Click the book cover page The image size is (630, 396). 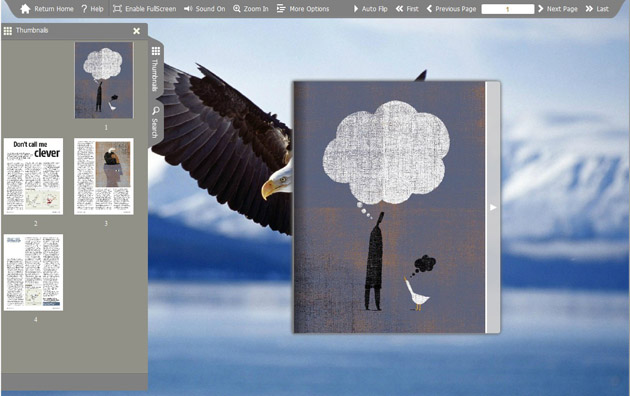(x=389, y=207)
